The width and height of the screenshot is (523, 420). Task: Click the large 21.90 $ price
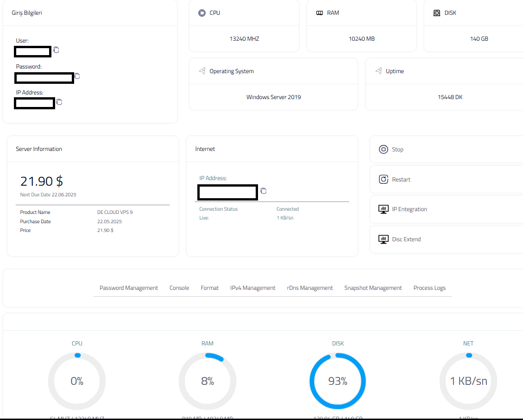click(42, 182)
